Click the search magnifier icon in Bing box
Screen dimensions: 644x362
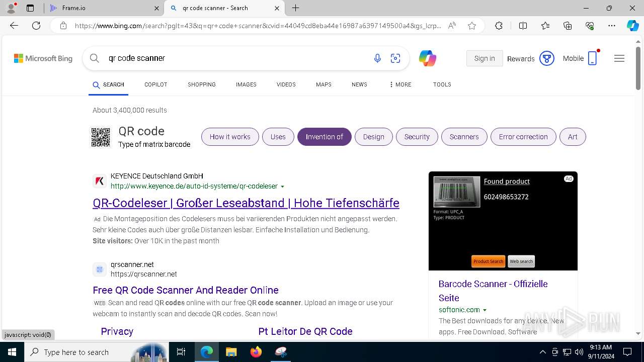tap(94, 58)
